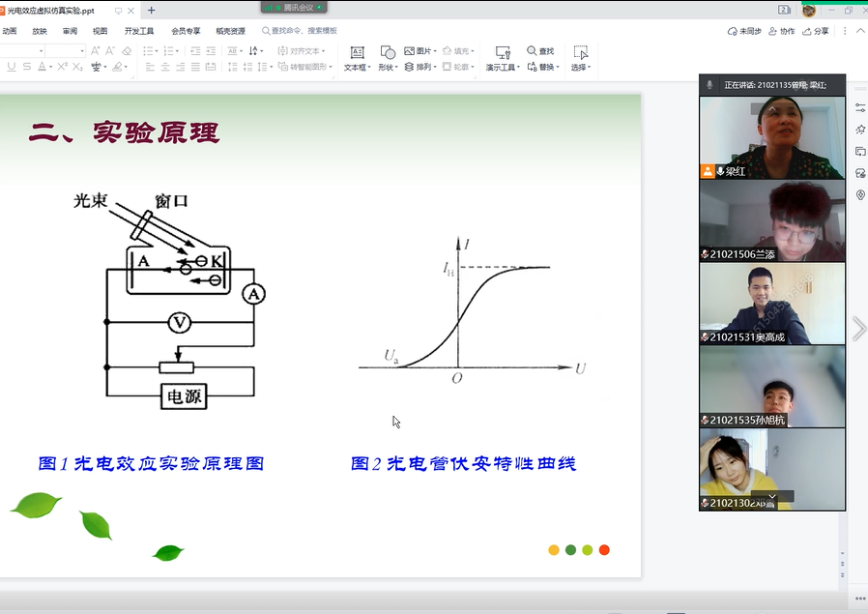Open the Text Box (文本框) tool
The height and width of the screenshot is (614, 868).
[x=356, y=53]
